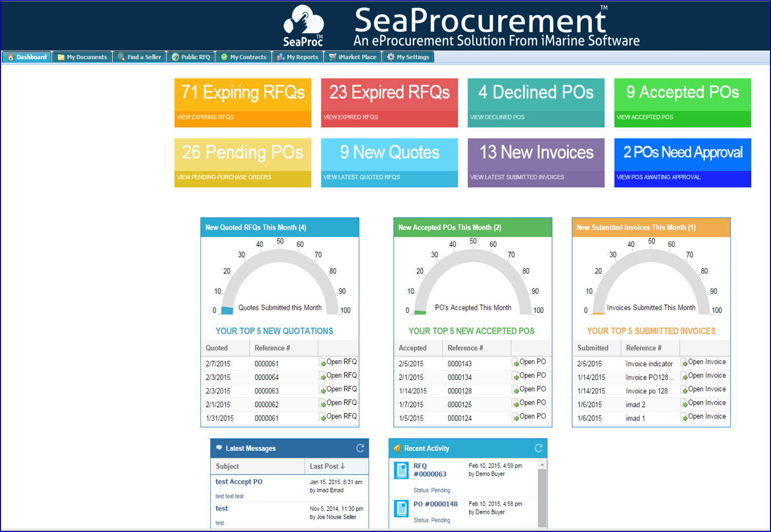Click the green arrow icon for PO 0000143
Viewport: 771px width, 532px height.
516,363
